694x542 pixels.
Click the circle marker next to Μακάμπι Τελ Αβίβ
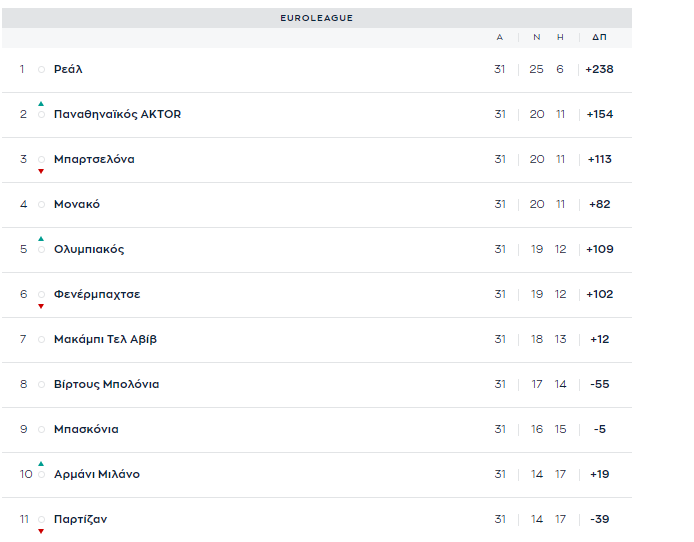tap(41, 339)
